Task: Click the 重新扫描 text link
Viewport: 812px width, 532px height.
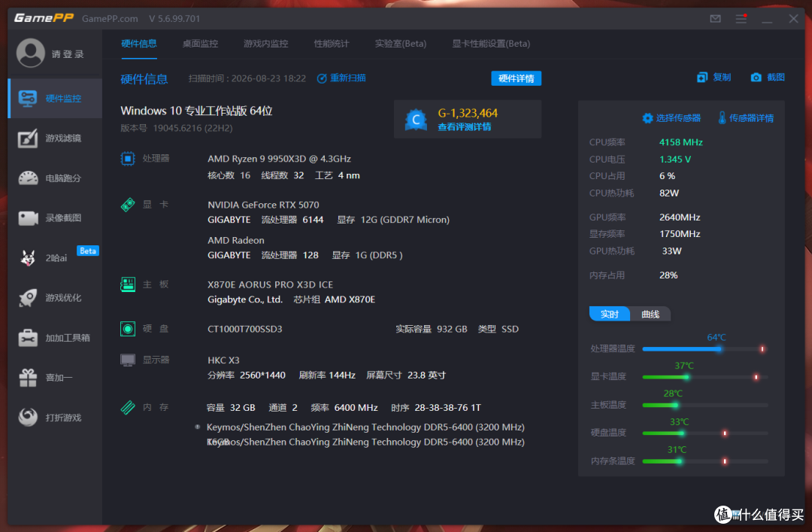Action: tap(348, 78)
